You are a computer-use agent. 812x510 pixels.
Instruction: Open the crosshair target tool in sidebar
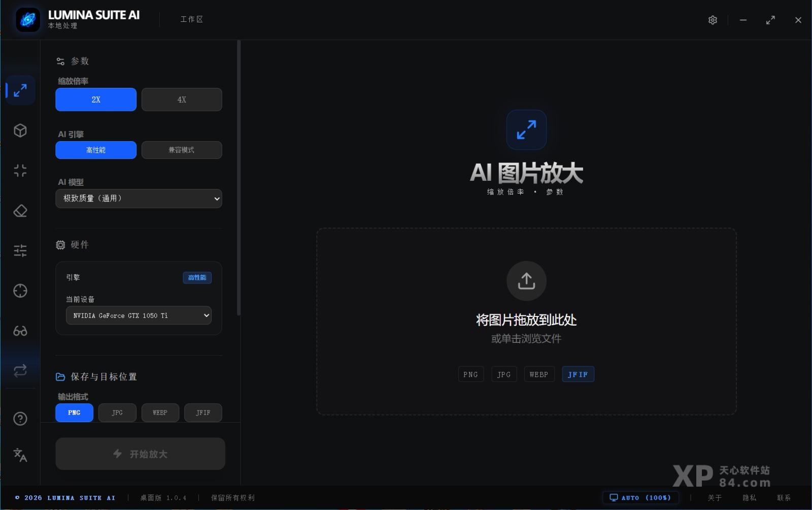20,291
